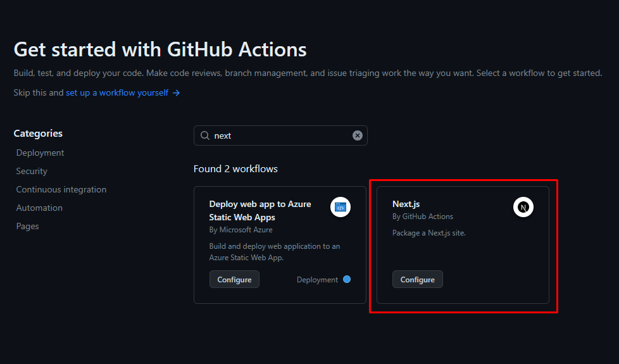
Task: Click the blue Deployment category dot
Action: click(x=347, y=279)
